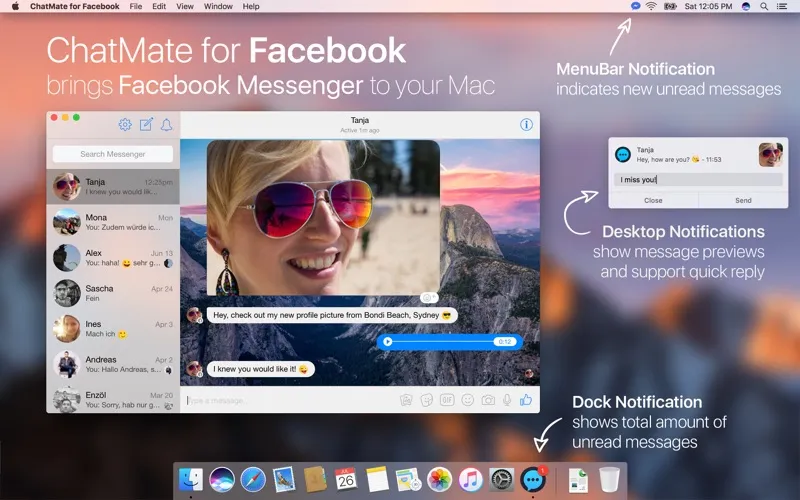This screenshot has width=800, height=500.
Task: Open the View menu
Action: click(x=185, y=6)
